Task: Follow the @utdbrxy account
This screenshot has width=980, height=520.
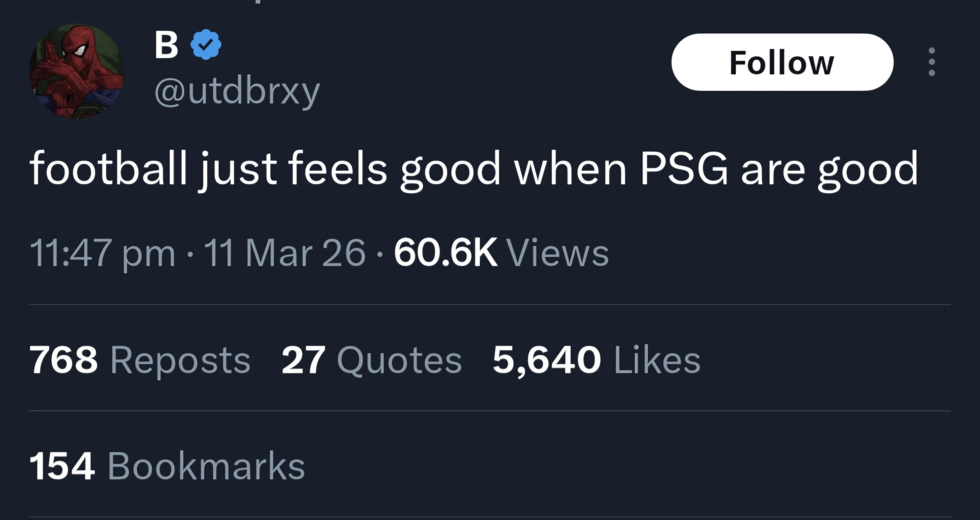Action: [782, 62]
